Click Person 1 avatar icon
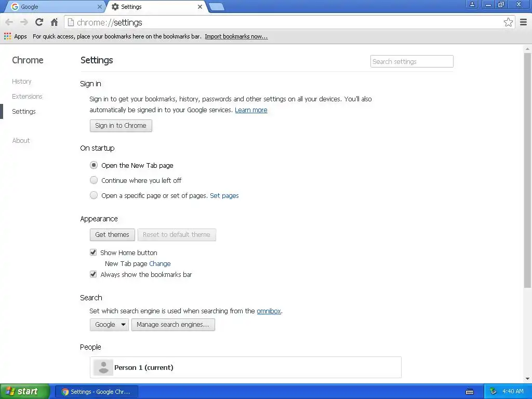Screen dimensions: 532x399 point(103,367)
